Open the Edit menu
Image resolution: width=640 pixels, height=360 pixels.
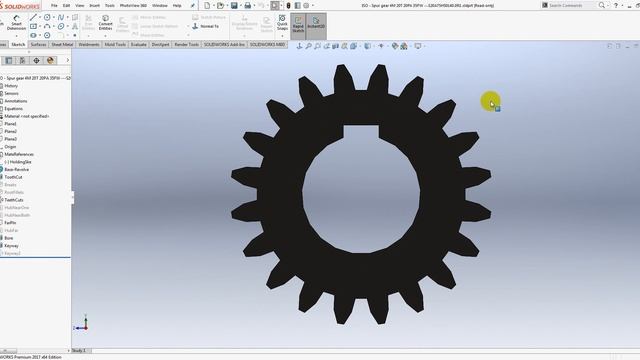66,6
